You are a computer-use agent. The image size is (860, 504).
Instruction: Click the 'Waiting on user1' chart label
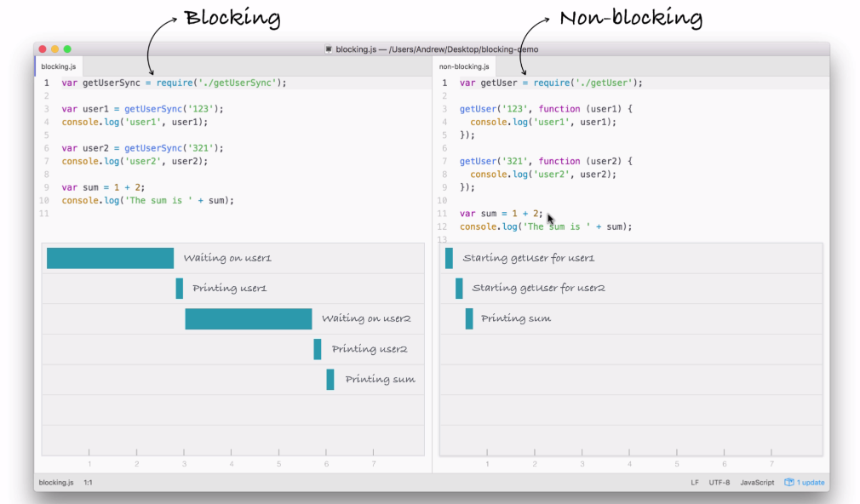(227, 258)
